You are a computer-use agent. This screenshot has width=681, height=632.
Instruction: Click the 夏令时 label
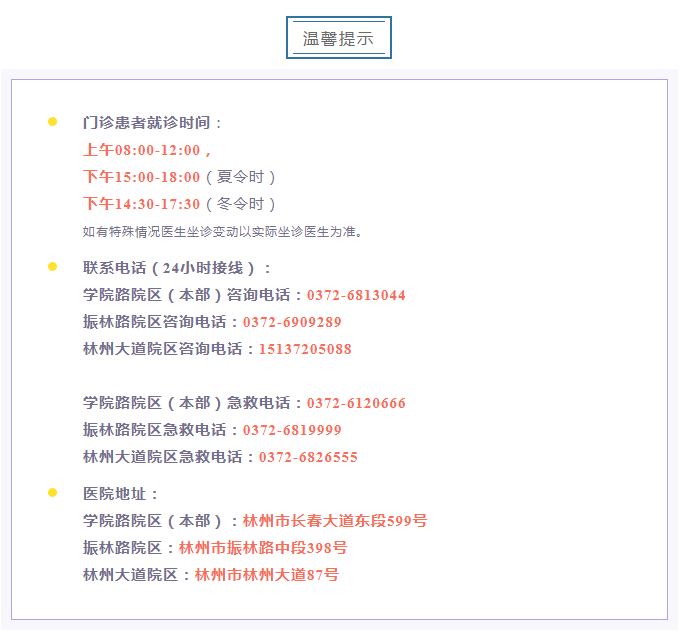240,177
